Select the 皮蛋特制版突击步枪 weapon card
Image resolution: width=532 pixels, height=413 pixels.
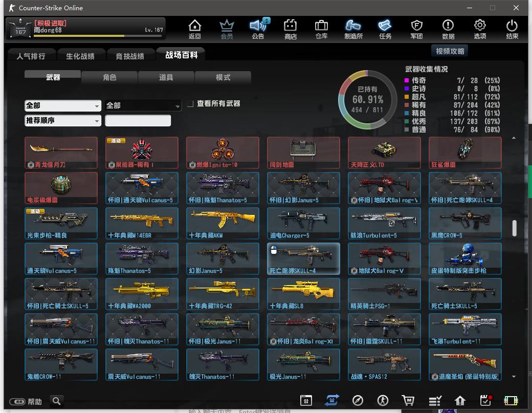click(x=465, y=258)
